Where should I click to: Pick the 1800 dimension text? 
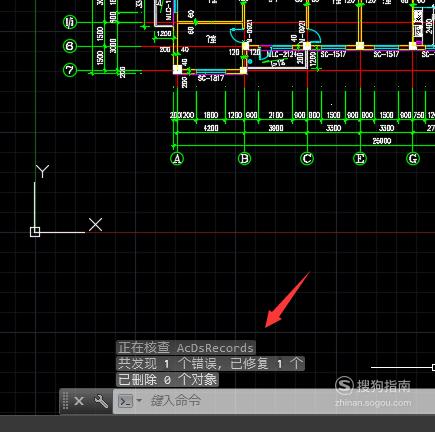[211, 115]
